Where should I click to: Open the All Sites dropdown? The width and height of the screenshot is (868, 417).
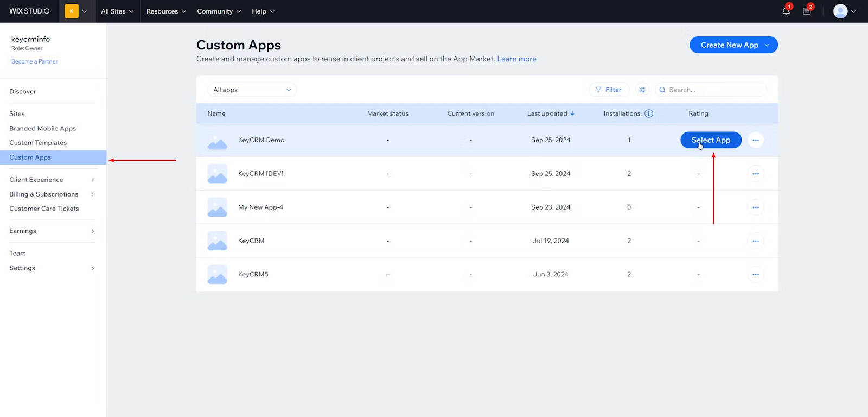117,11
